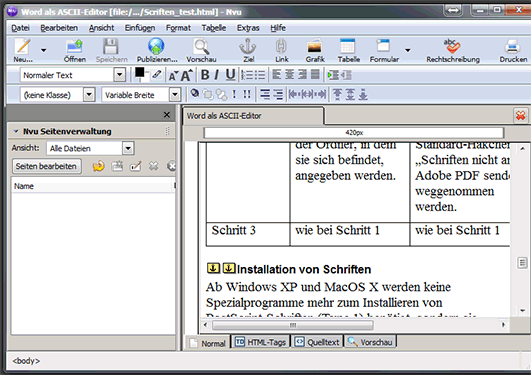Toggle Bold formatting
Image resolution: width=531 pixels, height=375 pixels.
coord(205,75)
